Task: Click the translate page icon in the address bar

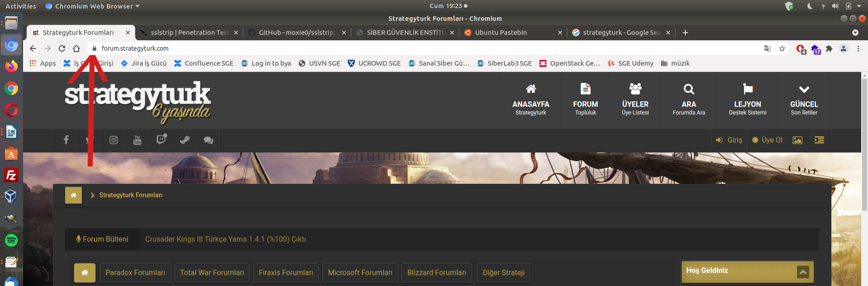Action: (768, 48)
